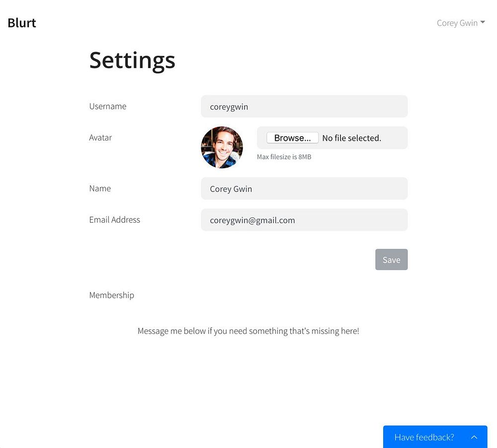497x448 pixels.
Task: Click the Blurt logo
Action: click(x=21, y=23)
